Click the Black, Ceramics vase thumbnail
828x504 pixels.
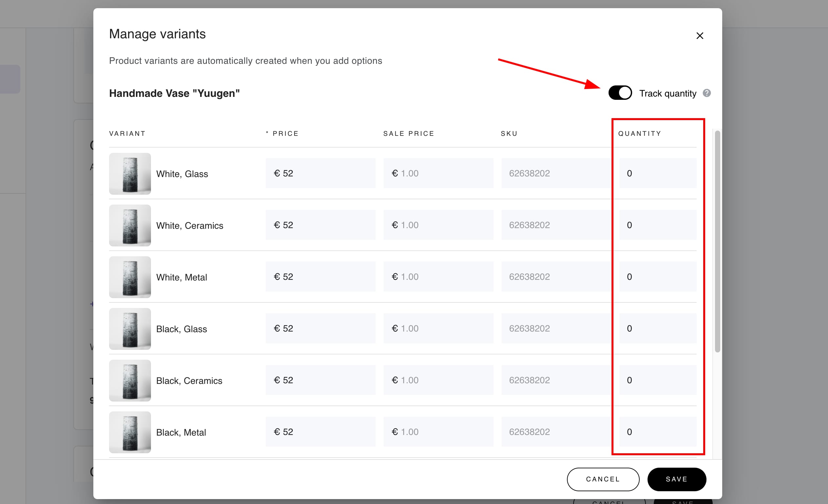[130, 380]
